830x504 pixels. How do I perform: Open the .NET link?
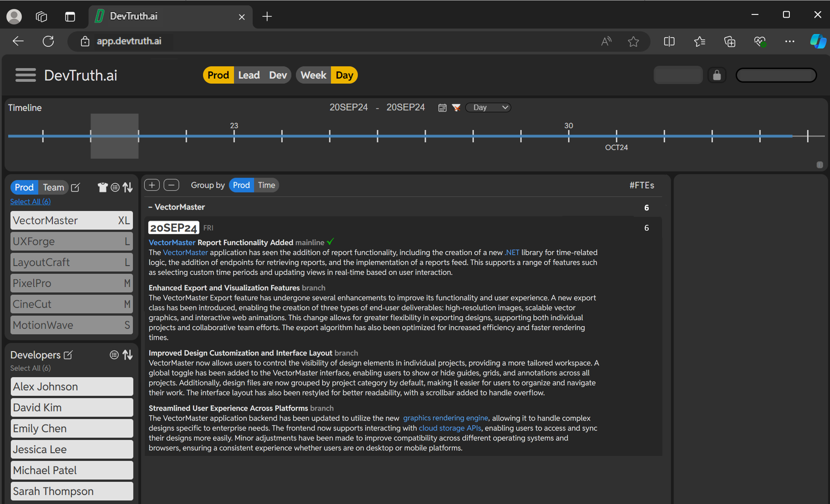point(511,253)
